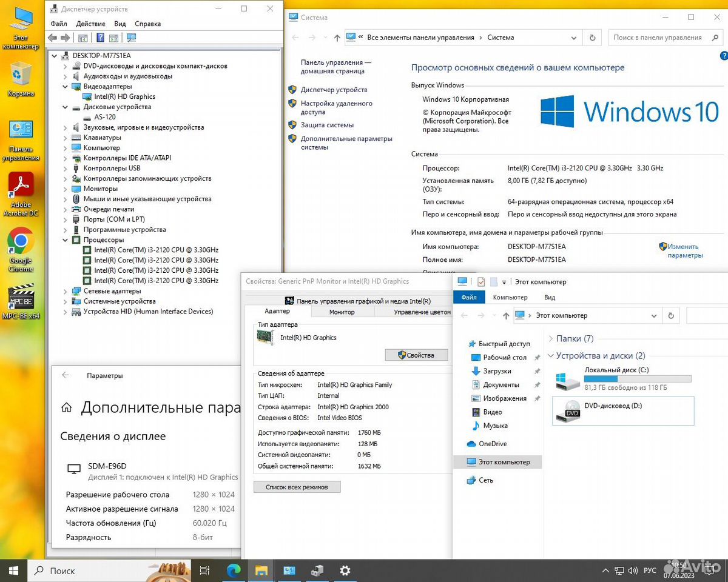Click Forward arrow in Device Manager toolbar
Image resolution: width=728 pixels, height=582 pixels.
(66, 38)
